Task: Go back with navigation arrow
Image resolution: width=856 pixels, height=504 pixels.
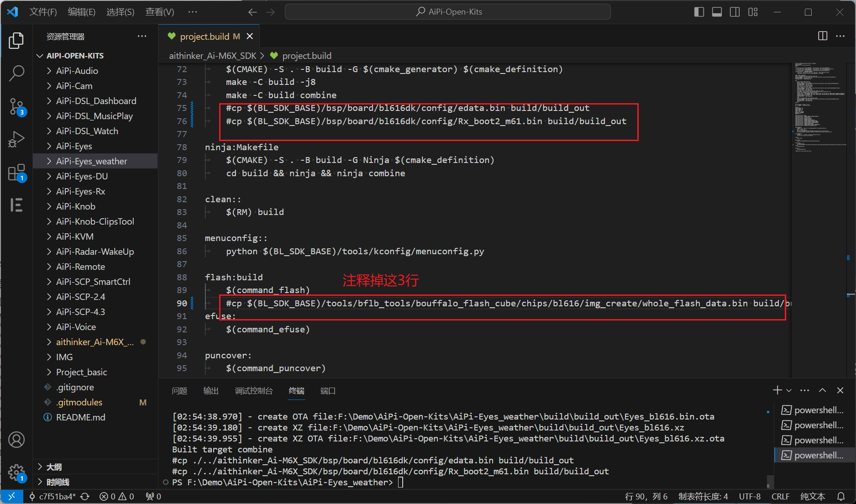Action: 252,12
